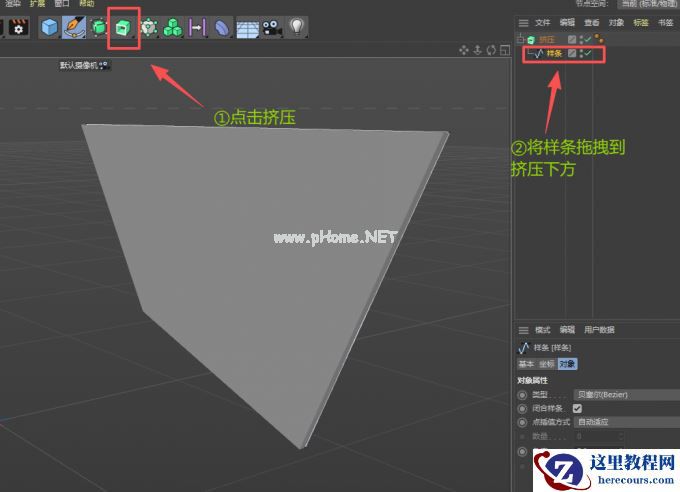Screen dimensions: 680x492
Task: Open the 模式 menu in Attribute Manager
Action: pyautogui.click(x=543, y=330)
